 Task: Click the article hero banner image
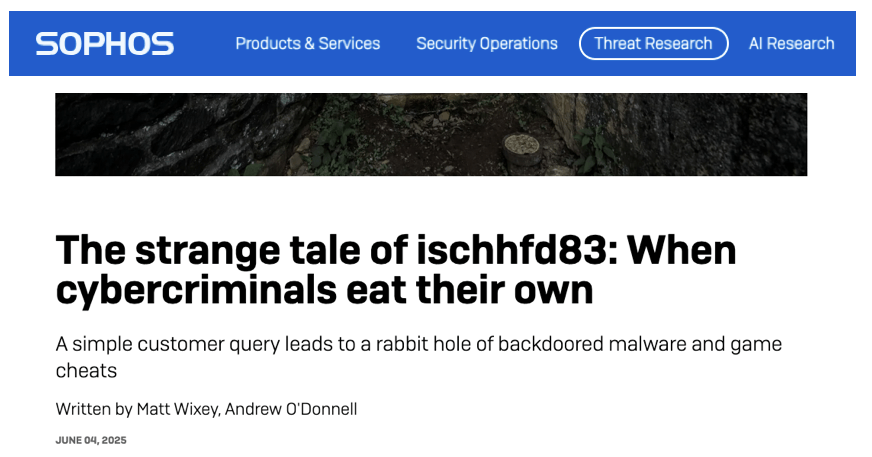pyautogui.click(x=430, y=134)
